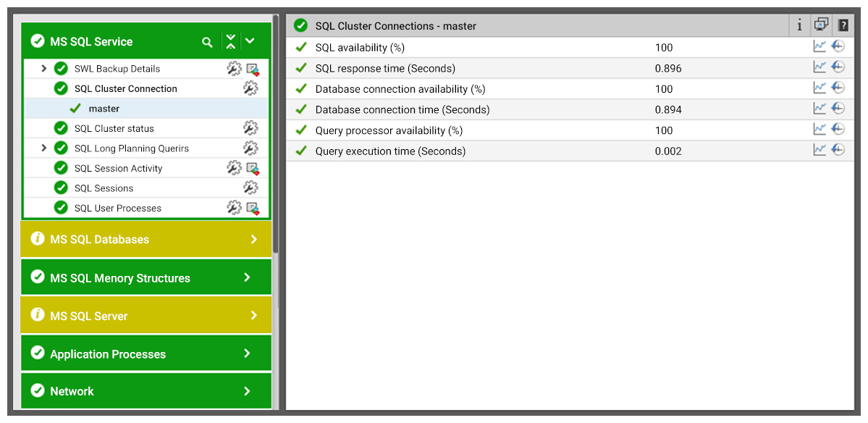The height and width of the screenshot is (423, 868).
Task: Open graph for Query processor availability
Action: 819,129
